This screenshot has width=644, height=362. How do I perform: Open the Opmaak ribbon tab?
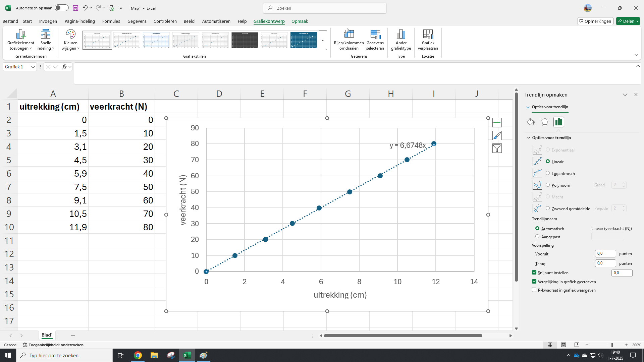(x=300, y=21)
